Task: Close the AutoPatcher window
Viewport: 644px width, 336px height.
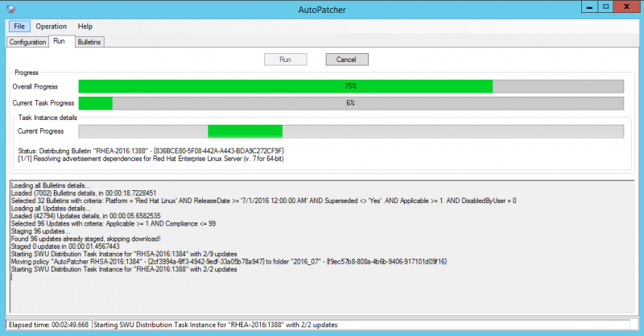Action: pos(627,6)
